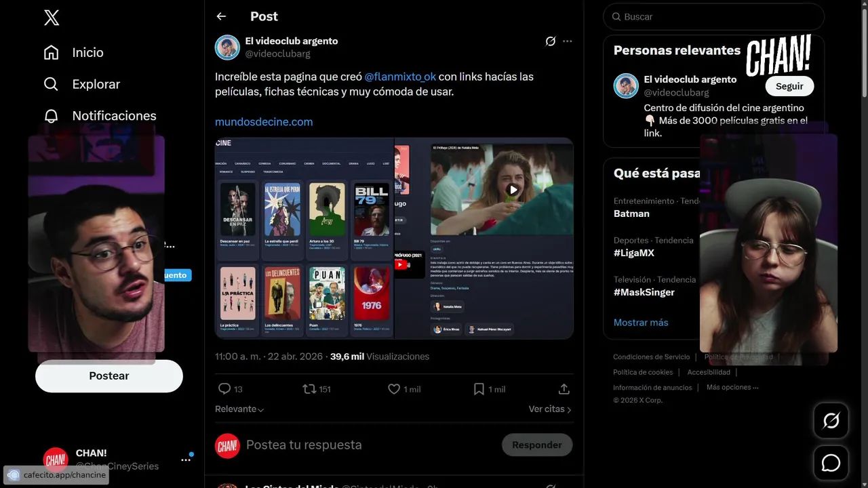Viewport: 868px width, 488px height.
Task: Click Inicio navigation label
Action: coord(87,52)
